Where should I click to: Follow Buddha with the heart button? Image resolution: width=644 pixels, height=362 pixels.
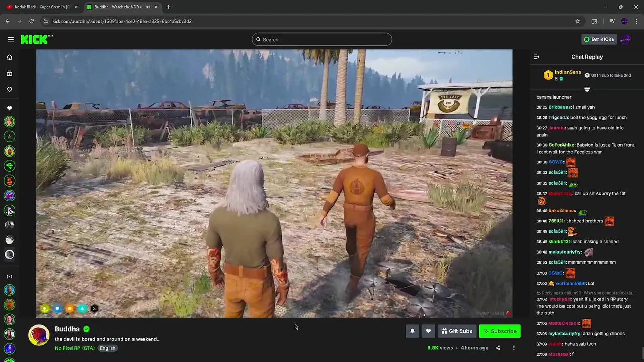[x=428, y=331]
